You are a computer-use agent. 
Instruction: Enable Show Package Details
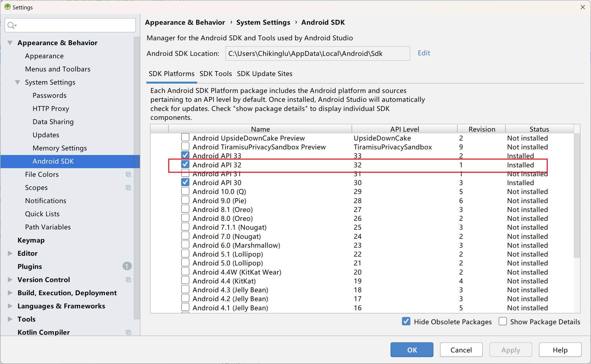point(502,321)
